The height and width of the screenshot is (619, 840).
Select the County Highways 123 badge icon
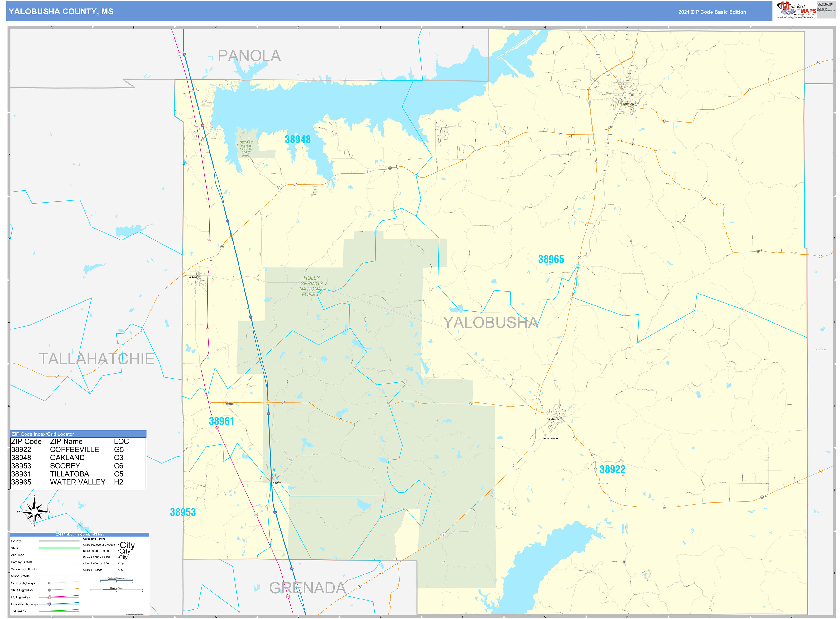pos(49,583)
